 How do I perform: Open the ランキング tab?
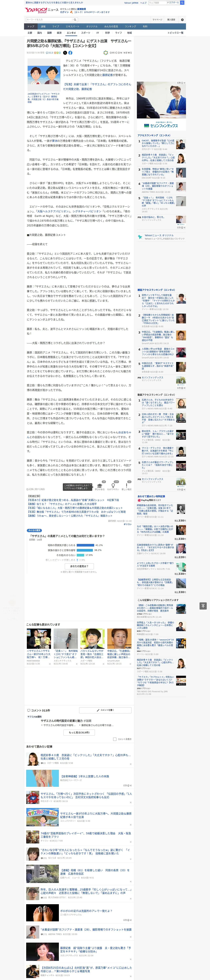pos(130,27)
